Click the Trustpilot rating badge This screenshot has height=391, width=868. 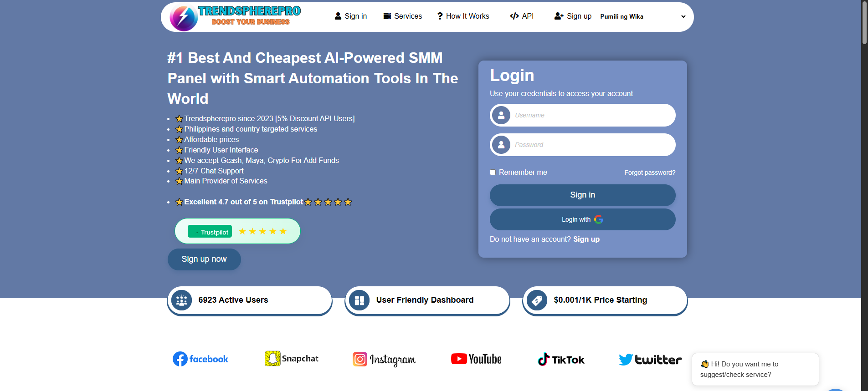coord(237,231)
